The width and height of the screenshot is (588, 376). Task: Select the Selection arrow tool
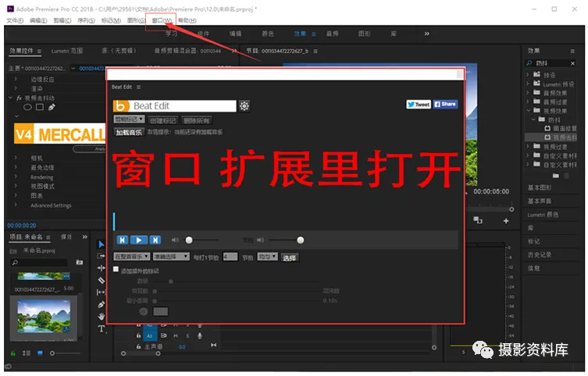tap(102, 244)
